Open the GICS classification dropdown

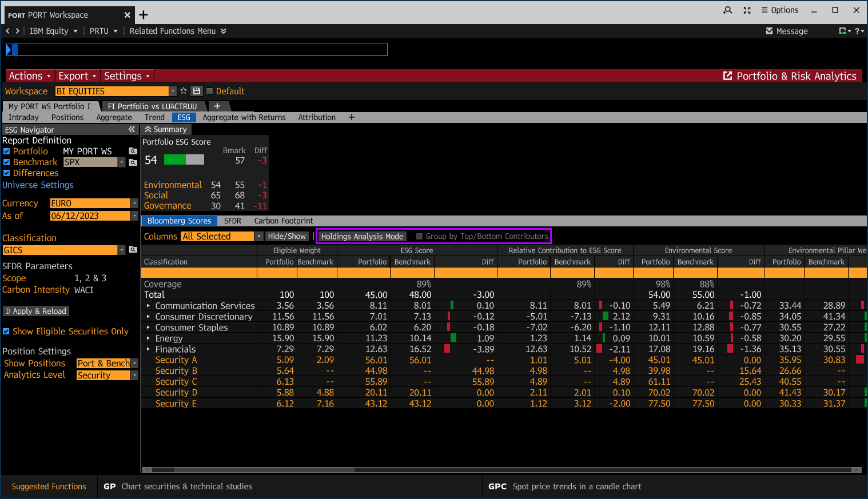pyautogui.click(x=122, y=250)
